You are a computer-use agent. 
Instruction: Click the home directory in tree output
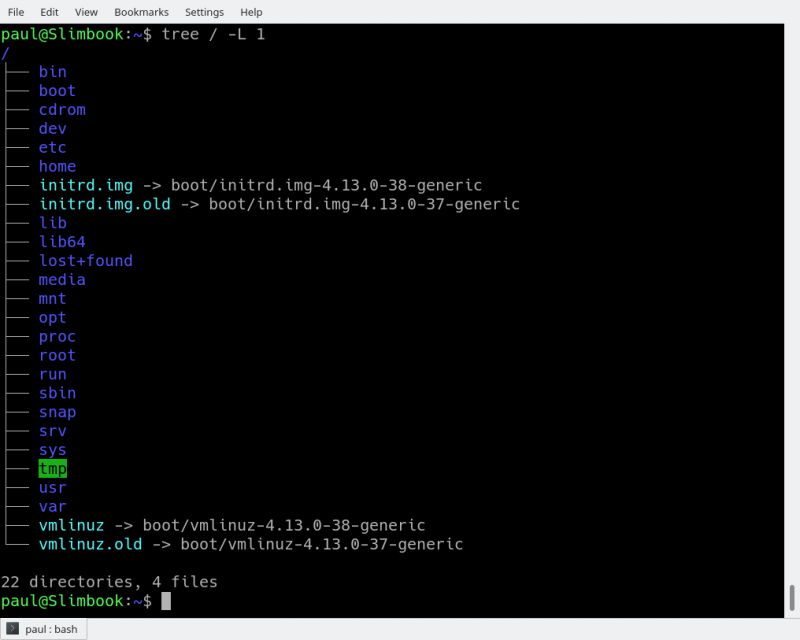coord(57,166)
